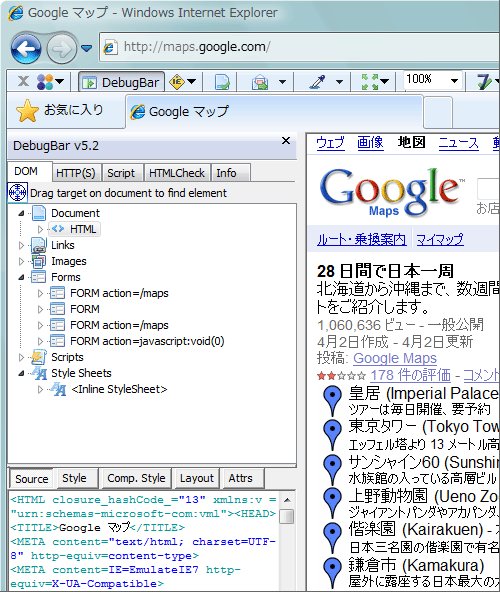Viewport: 500px width, 592px height.
Task: Open dropdown beside the IE diamond icon
Action: tap(191, 82)
